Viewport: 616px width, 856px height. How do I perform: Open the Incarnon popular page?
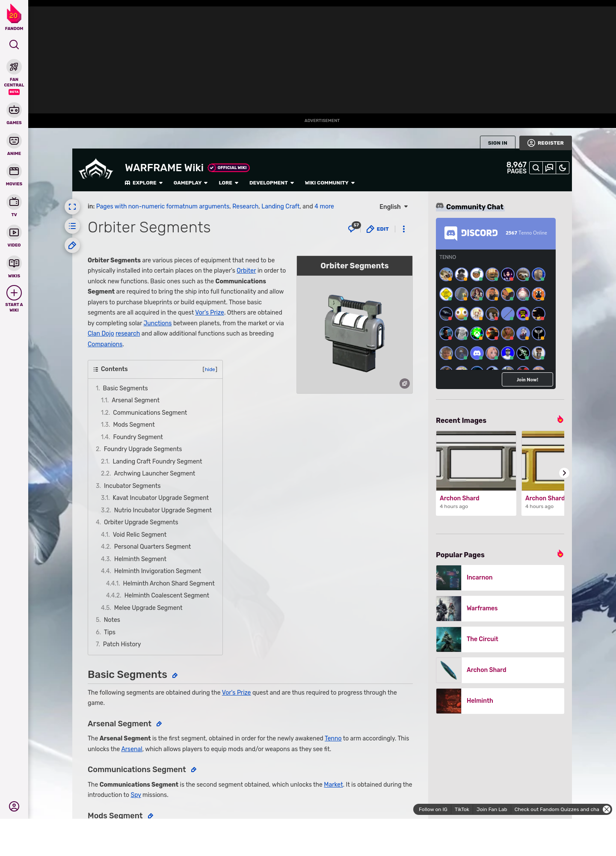500,577
